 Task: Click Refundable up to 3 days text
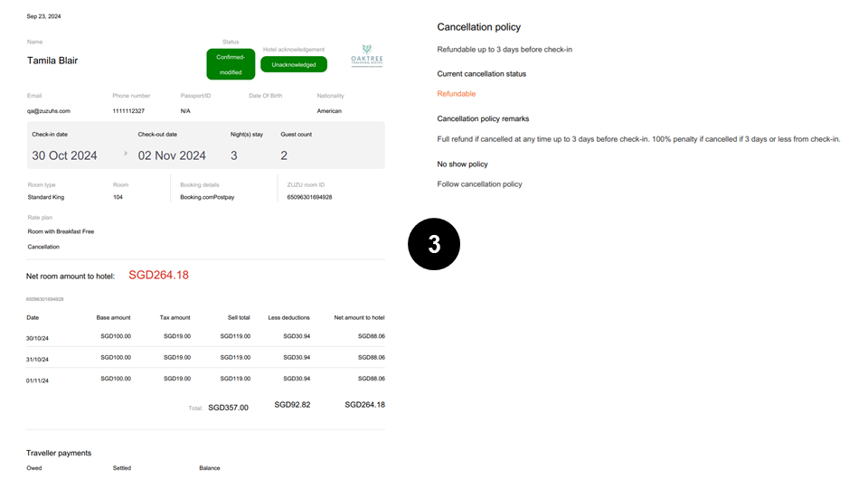tap(505, 49)
